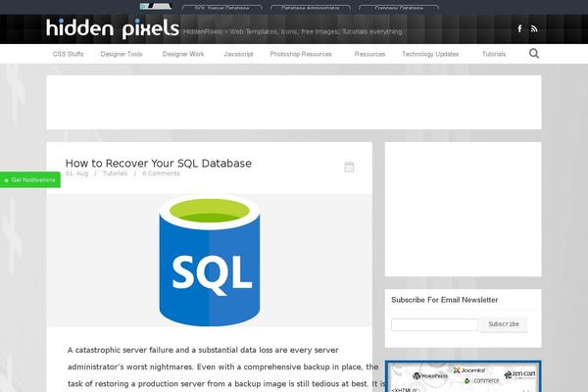
Task: Click the green Get Notifications button
Action: click(30, 180)
